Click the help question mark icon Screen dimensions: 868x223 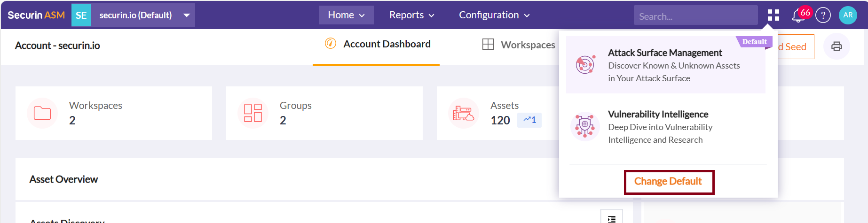tap(823, 15)
